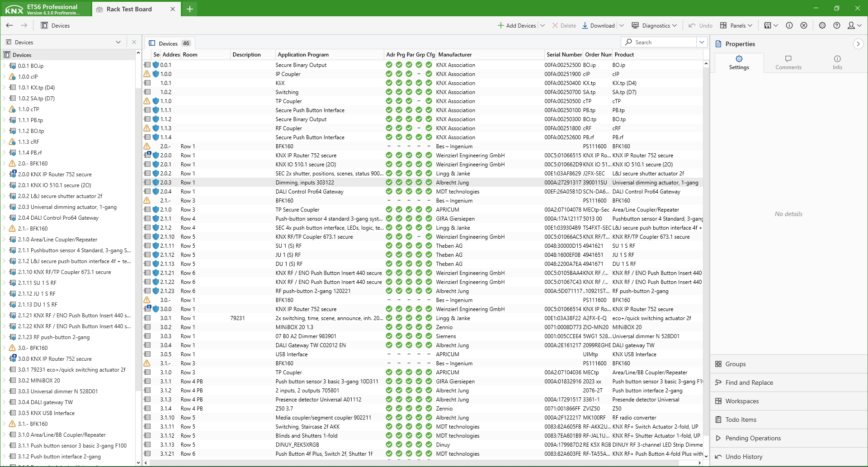Open the user account icon menu
The image size is (868, 467).
pos(854,25)
